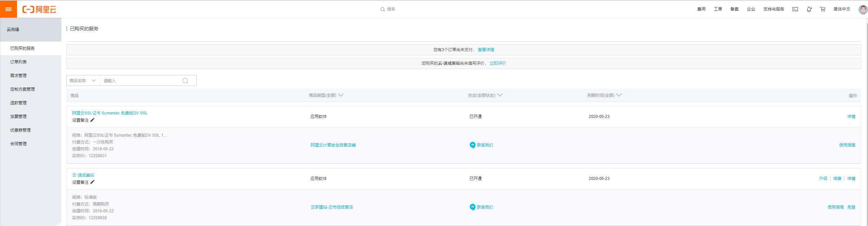Open 阿里云SSL证书 Symantec 免费版DV SSL product link
Screen dimensions: 868x226
click(110, 113)
